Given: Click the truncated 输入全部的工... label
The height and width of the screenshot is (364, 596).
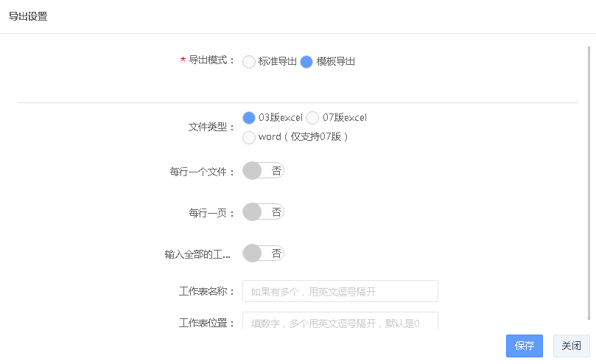Looking at the screenshot, I should (197, 254).
